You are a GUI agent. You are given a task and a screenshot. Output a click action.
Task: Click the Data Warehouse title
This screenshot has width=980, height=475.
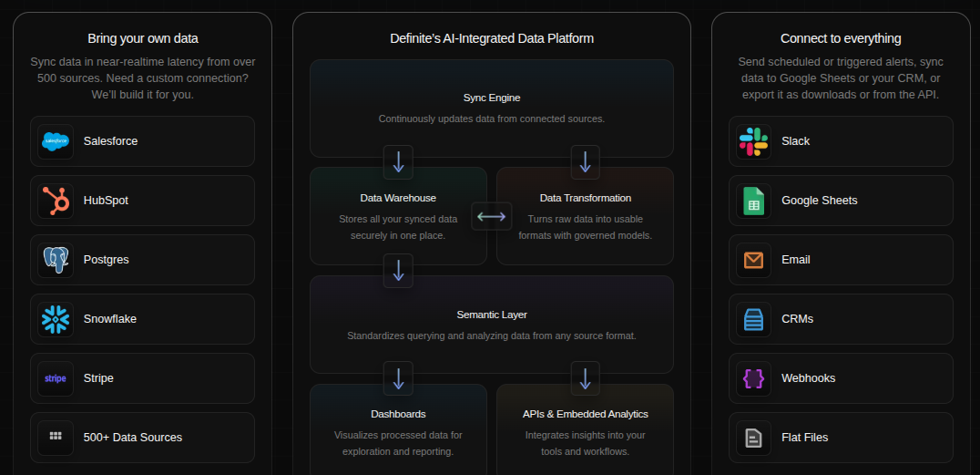click(398, 199)
